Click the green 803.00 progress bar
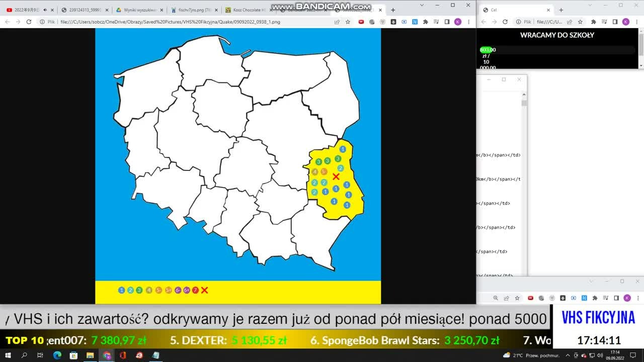Viewport: 644px width, 362px height. (488, 50)
